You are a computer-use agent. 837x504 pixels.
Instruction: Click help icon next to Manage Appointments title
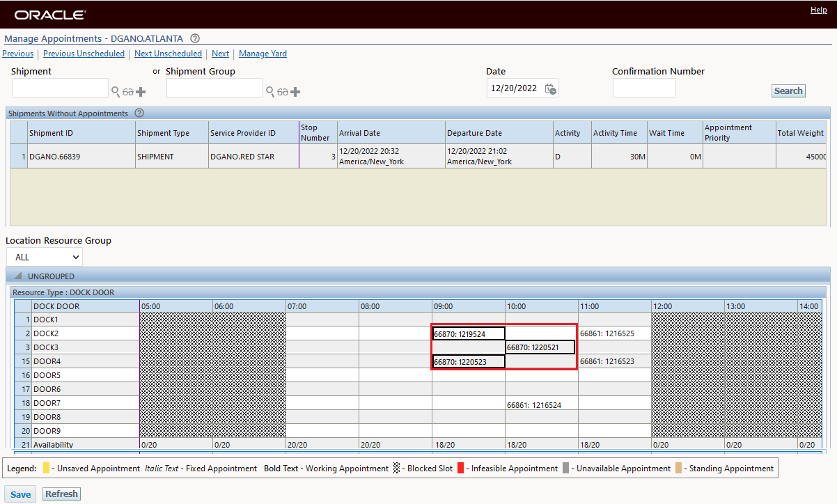[x=195, y=39]
